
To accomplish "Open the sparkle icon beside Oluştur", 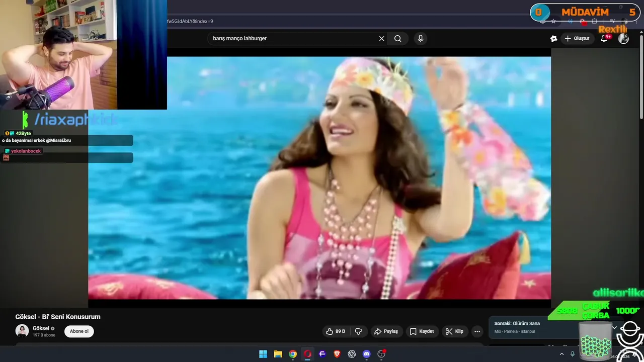I will tap(554, 39).
